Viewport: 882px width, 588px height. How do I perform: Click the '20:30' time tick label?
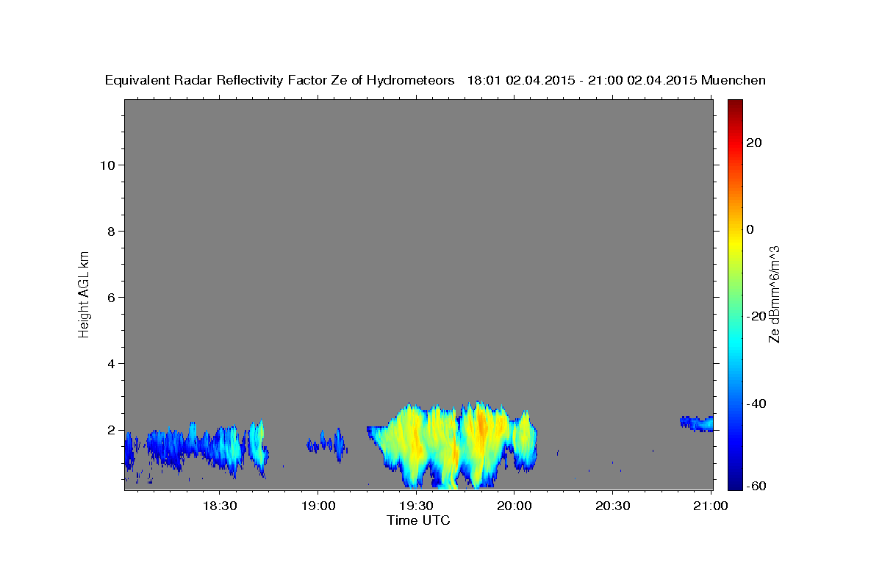612,506
